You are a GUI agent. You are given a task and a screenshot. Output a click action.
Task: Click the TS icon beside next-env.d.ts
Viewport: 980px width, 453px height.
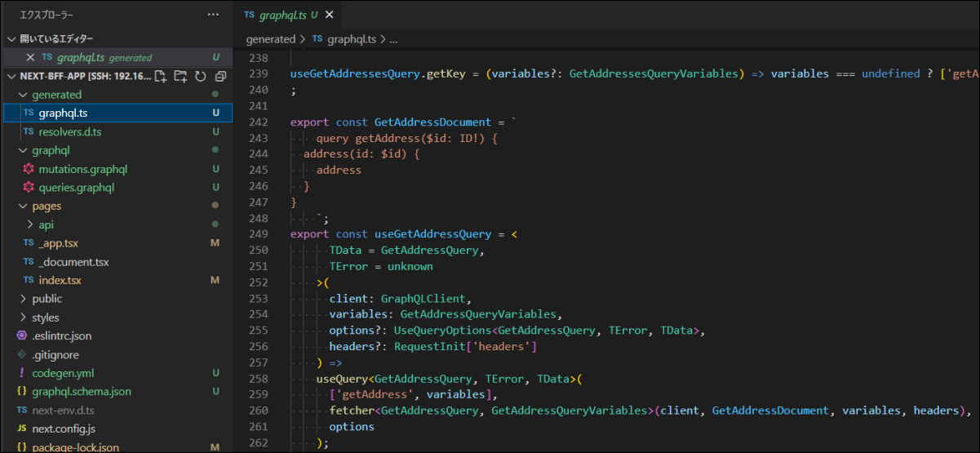[22, 410]
